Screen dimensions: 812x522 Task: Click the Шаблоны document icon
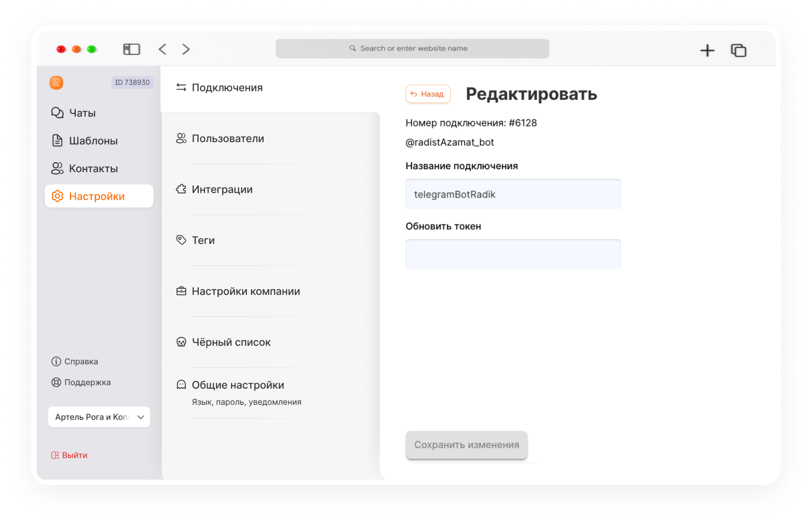pos(57,141)
